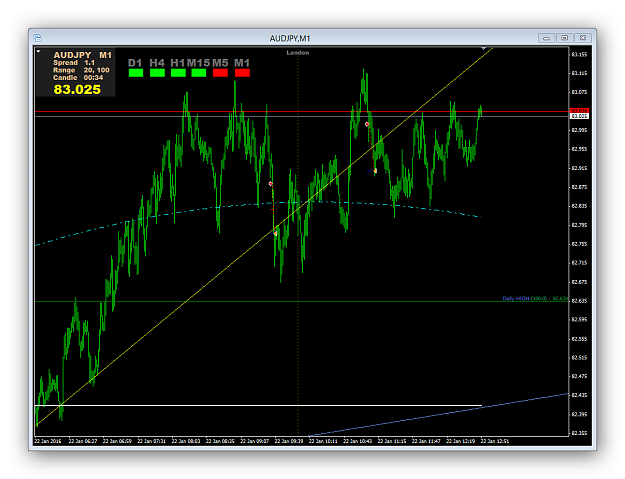Image resolution: width=625 pixels, height=479 pixels.
Task: Close the AUDJPY,M1 chart window
Action: coord(583,38)
